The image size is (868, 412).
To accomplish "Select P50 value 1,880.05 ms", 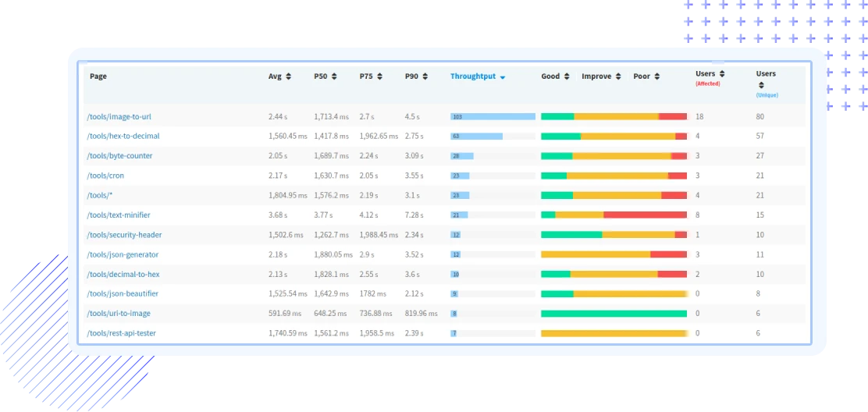I will [x=333, y=254].
